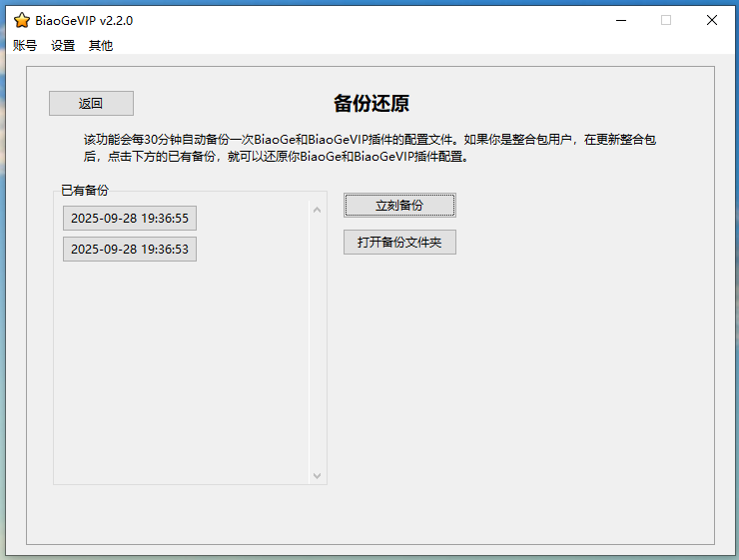Click the backup list vertical scrollbar track
Screen dimensions: 739x560
(318, 339)
